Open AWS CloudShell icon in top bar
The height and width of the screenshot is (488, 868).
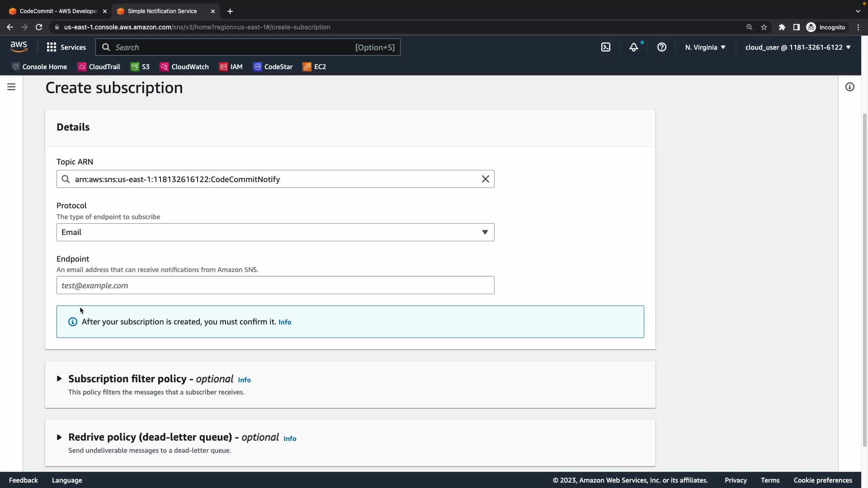(x=606, y=47)
